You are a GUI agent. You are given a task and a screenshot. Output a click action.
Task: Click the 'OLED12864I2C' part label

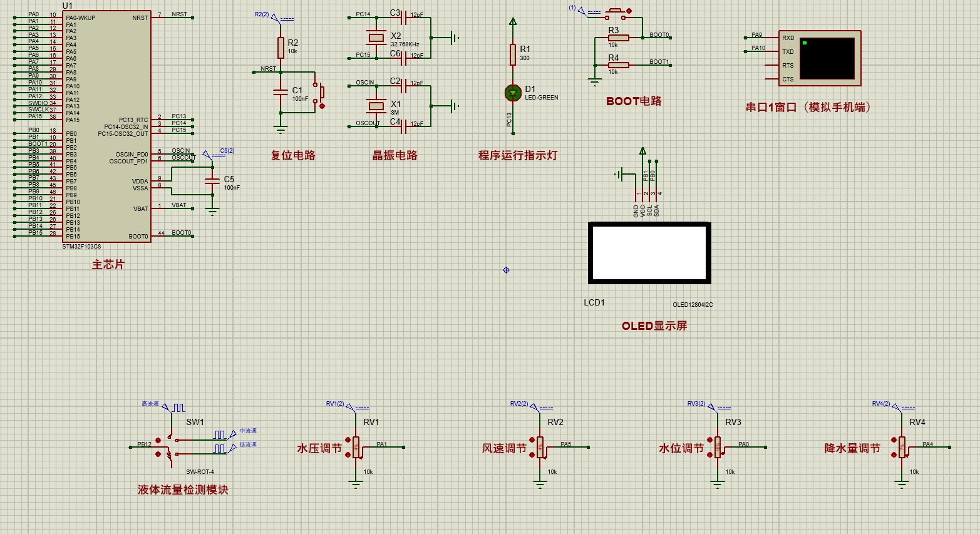(693, 305)
